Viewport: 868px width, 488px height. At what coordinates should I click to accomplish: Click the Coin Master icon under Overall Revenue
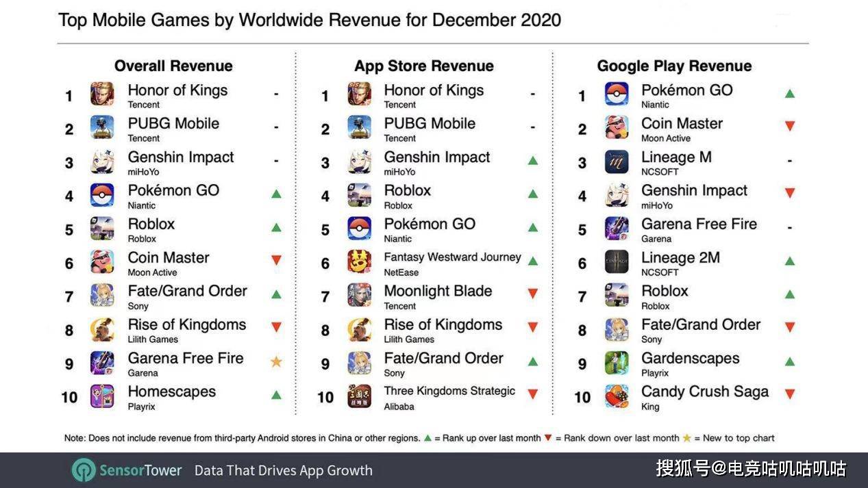point(102,261)
